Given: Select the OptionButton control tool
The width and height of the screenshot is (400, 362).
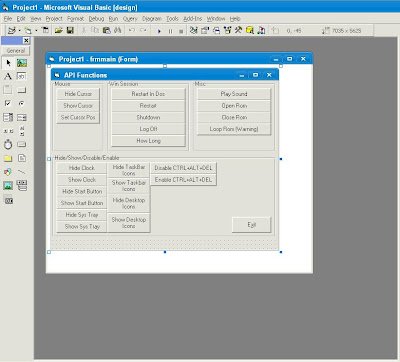Looking at the screenshot, I should (22, 104).
